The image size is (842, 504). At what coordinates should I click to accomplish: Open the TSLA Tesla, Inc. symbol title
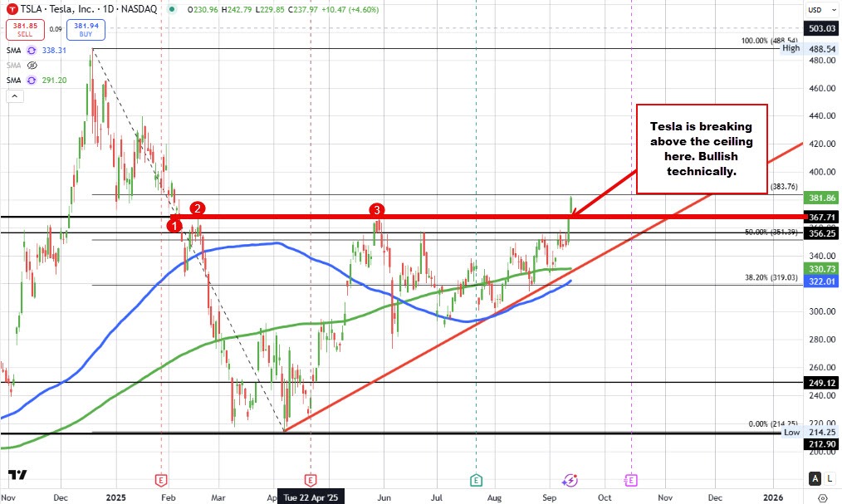[x=89, y=9]
